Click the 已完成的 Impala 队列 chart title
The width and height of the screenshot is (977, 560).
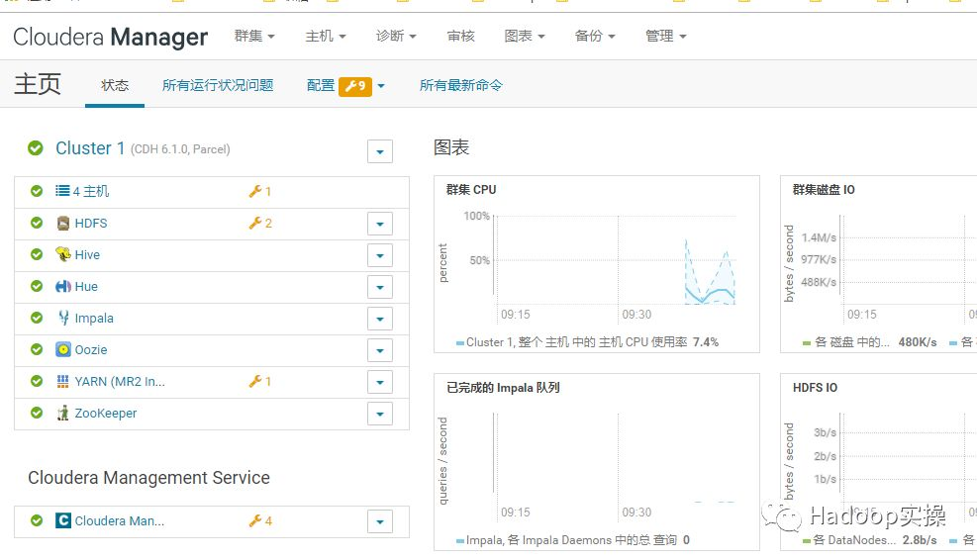click(503, 388)
